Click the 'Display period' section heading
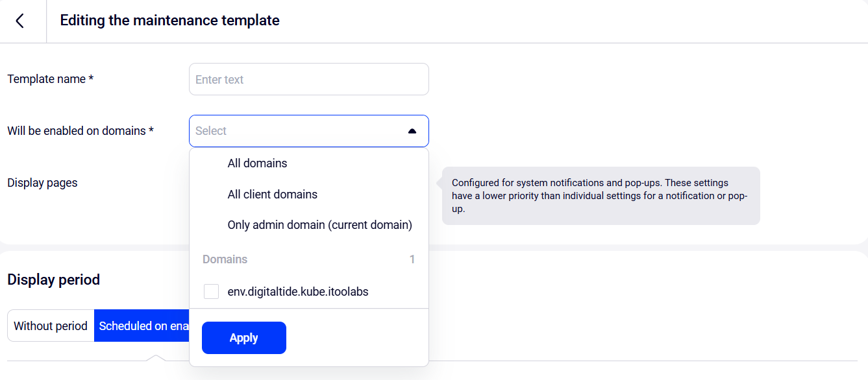Screen dimensions: 868x380 53,280
